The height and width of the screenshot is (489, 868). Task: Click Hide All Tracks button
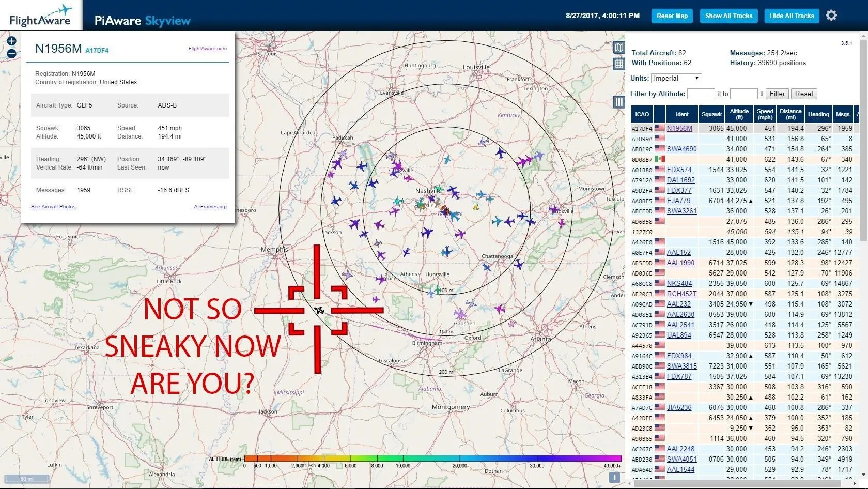point(792,16)
